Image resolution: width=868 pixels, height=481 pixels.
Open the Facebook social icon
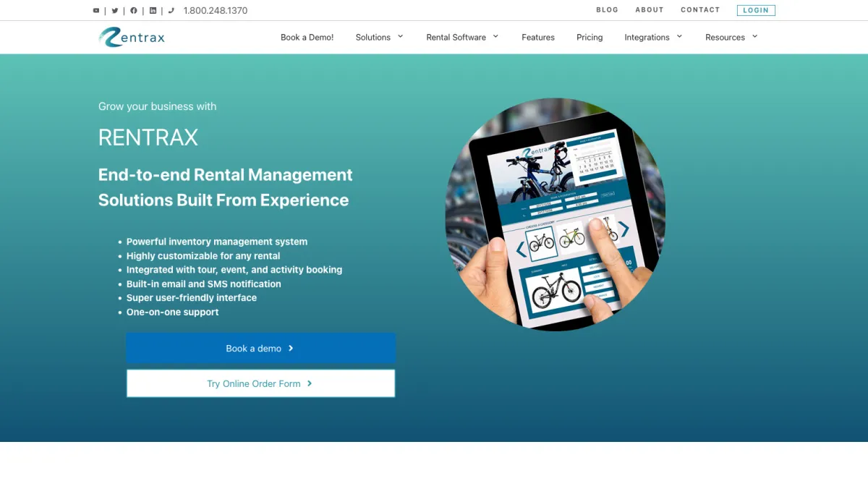pyautogui.click(x=134, y=11)
